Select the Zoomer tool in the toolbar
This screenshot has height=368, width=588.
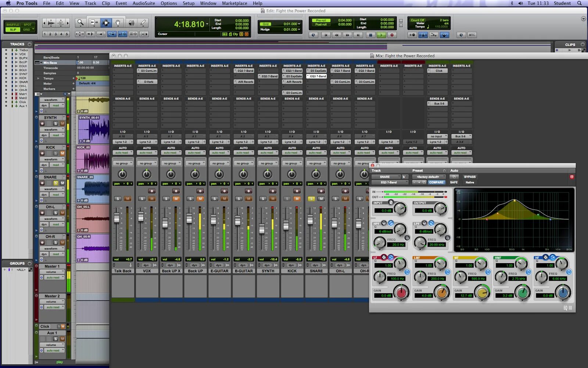(x=80, y=22)
